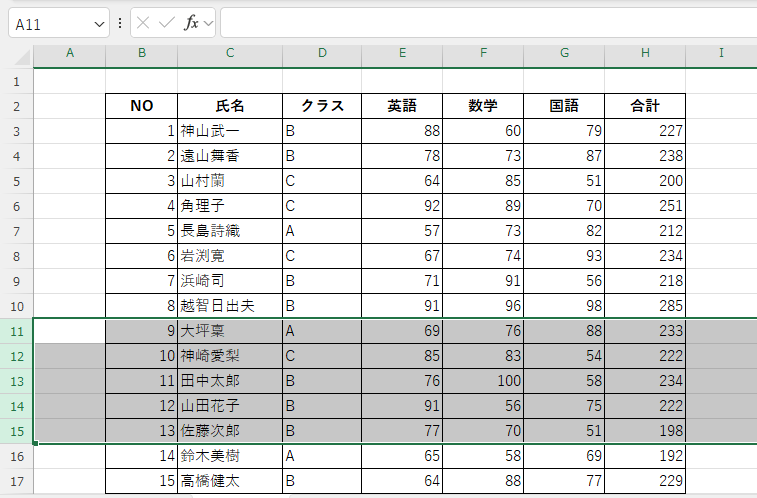This screenshot has width=757, height=498.
Task: Click the Name Box showing A11
Action: coord(59,23)
